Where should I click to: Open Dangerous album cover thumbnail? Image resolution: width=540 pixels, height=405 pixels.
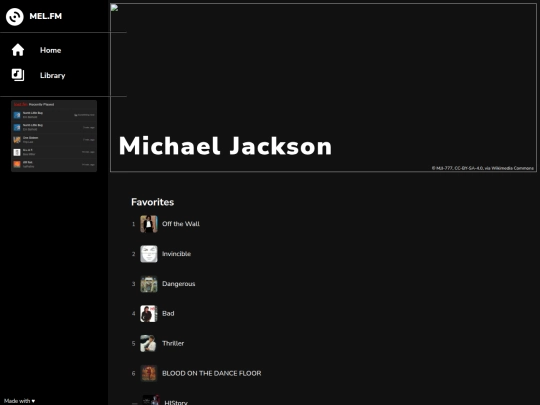pos(149,284)
